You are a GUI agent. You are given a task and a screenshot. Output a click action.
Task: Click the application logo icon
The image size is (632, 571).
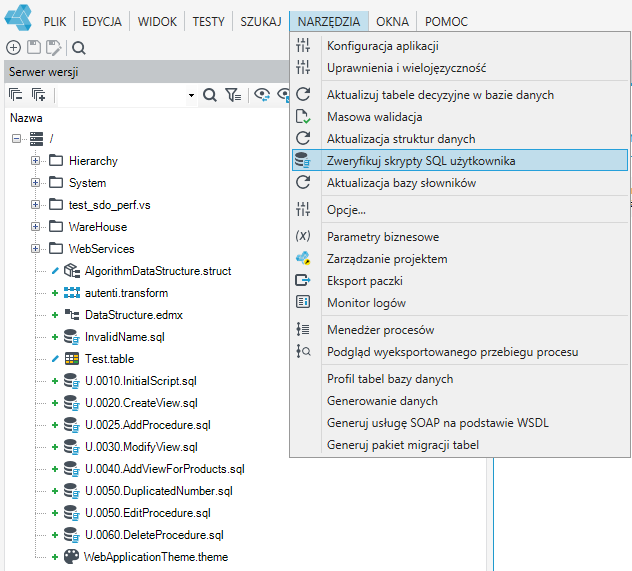tap(18, 17)
